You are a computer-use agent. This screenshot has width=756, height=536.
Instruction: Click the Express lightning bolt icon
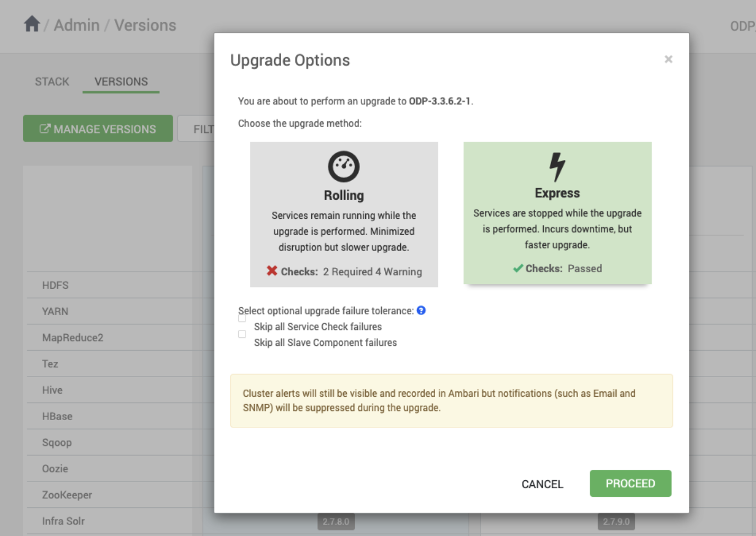(x=557, y=166)
